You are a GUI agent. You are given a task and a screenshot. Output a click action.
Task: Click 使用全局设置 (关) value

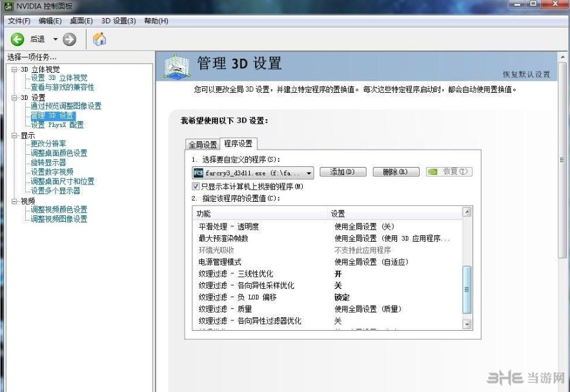(x=364, y=227)
